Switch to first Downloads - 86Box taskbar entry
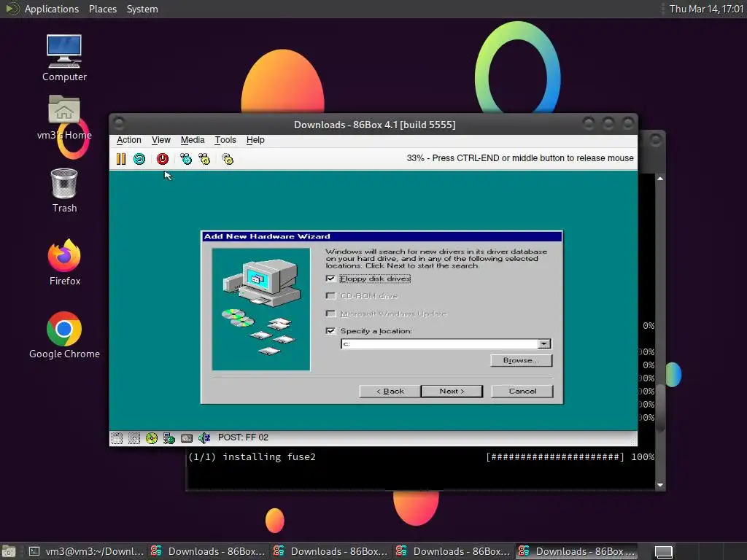This screenshot has height=560, width=747. tap(208, 552)
